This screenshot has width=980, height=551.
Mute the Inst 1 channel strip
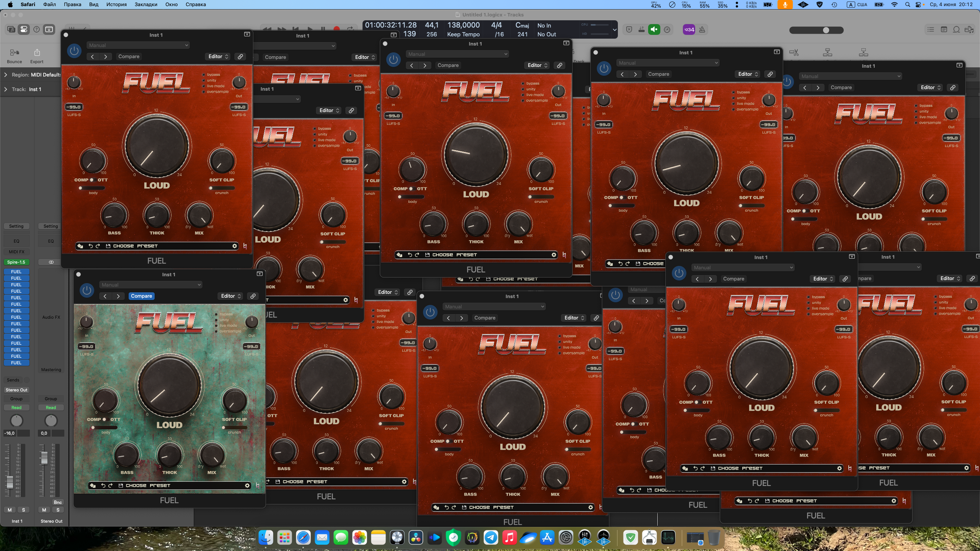point(10,510)
